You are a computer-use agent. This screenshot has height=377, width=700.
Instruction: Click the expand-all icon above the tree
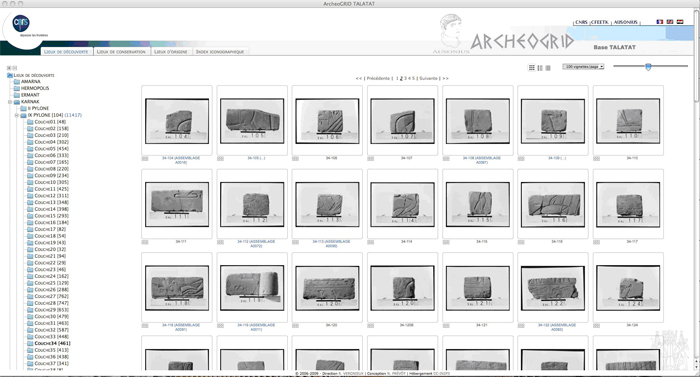click(8, 68)
